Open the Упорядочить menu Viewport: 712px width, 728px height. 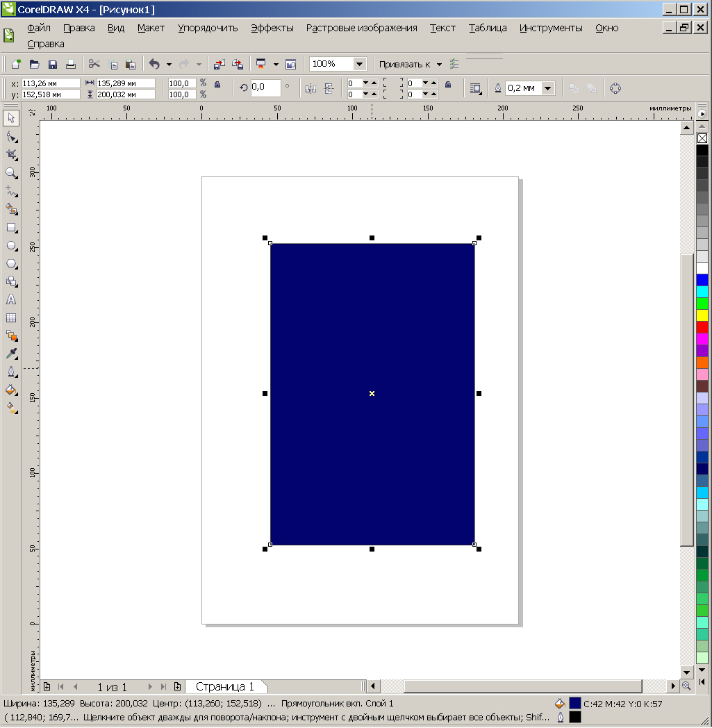(208, 28)
